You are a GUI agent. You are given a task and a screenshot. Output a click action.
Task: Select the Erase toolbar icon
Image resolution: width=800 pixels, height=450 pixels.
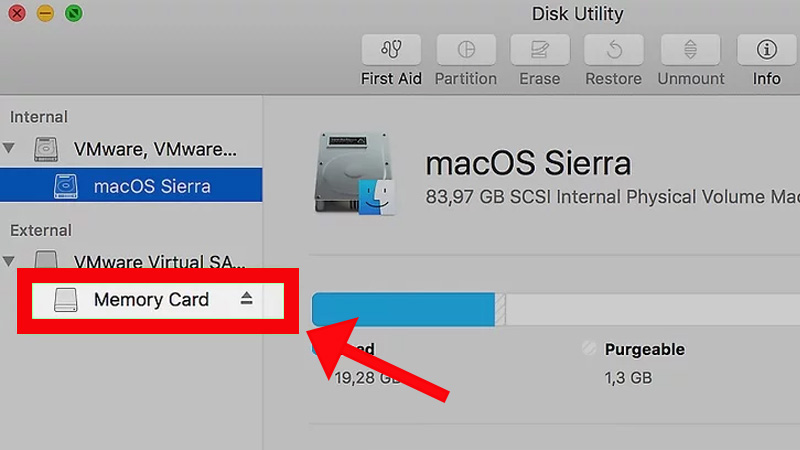539,49
